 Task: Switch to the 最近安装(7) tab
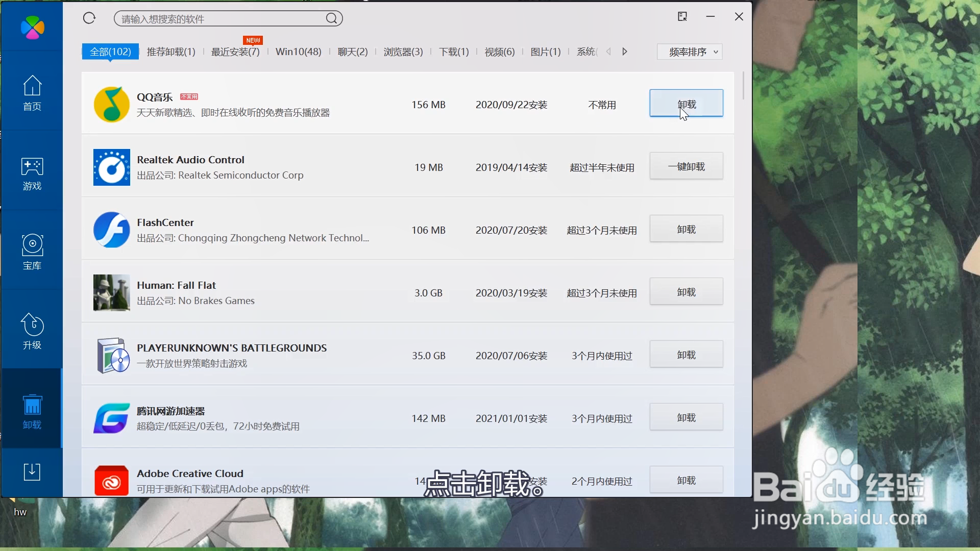(x=235, y=52)
